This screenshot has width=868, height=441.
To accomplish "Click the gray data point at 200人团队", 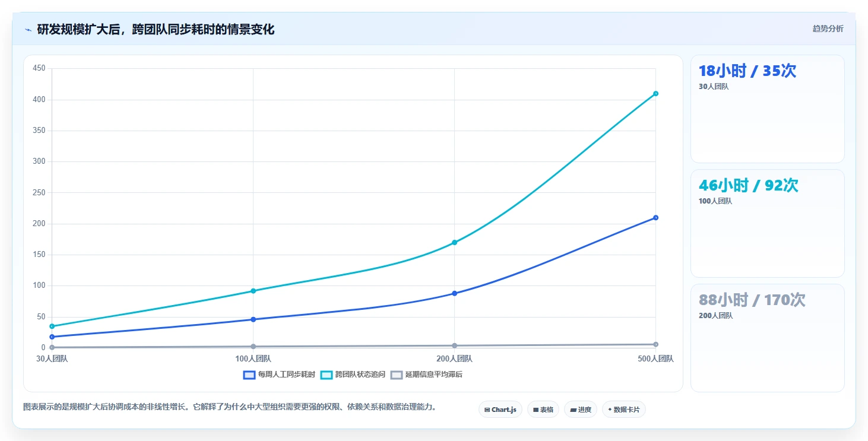I will pyautogui.click(x=454, y=345).
